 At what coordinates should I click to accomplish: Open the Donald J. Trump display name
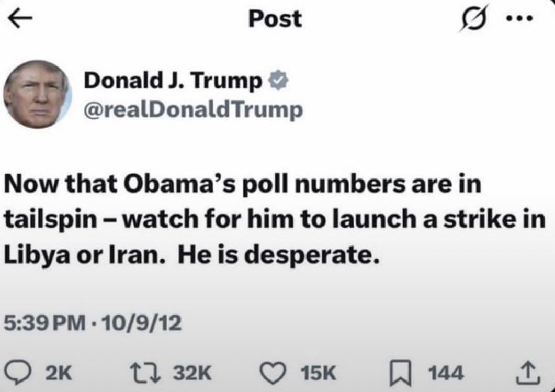pos(174,81)
